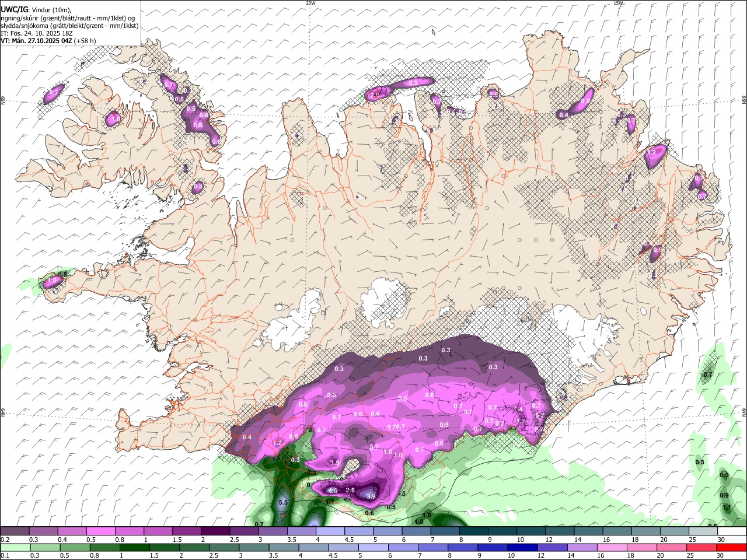Click the '(+58 h)' forecast offset text
The image size is (747, 560).
[x=85, y=41]
